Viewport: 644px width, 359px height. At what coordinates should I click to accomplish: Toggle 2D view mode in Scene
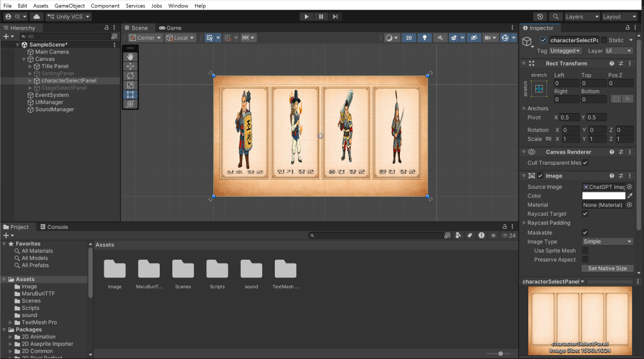tap(409, 38)
